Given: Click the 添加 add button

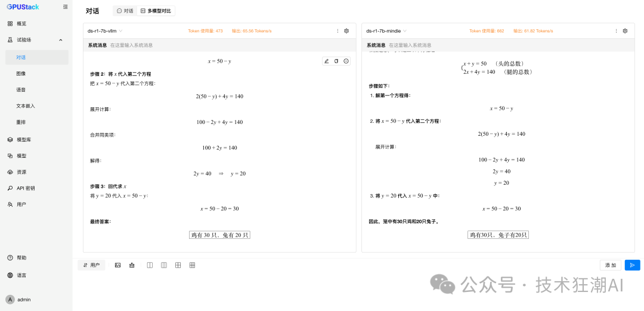Looking at the screenshot, I should coord(611,266).
